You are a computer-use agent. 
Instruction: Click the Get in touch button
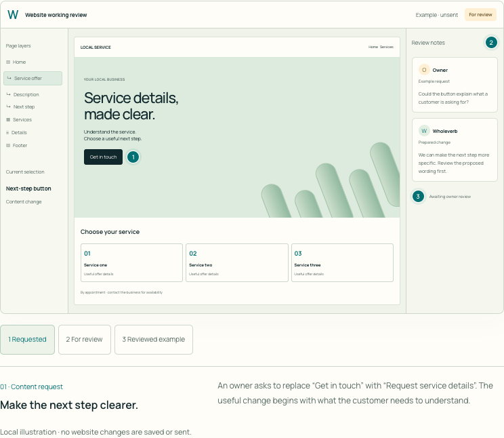(103, 157)
